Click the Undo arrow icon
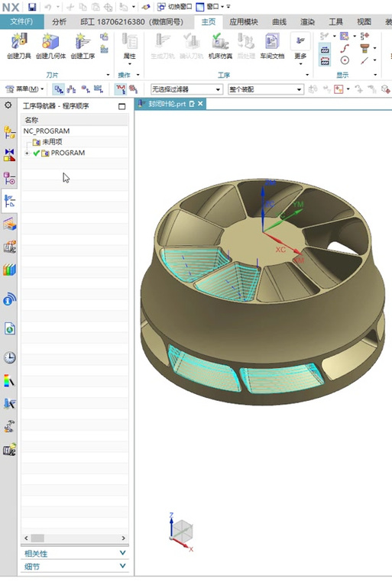 click(x=48, y=7)
